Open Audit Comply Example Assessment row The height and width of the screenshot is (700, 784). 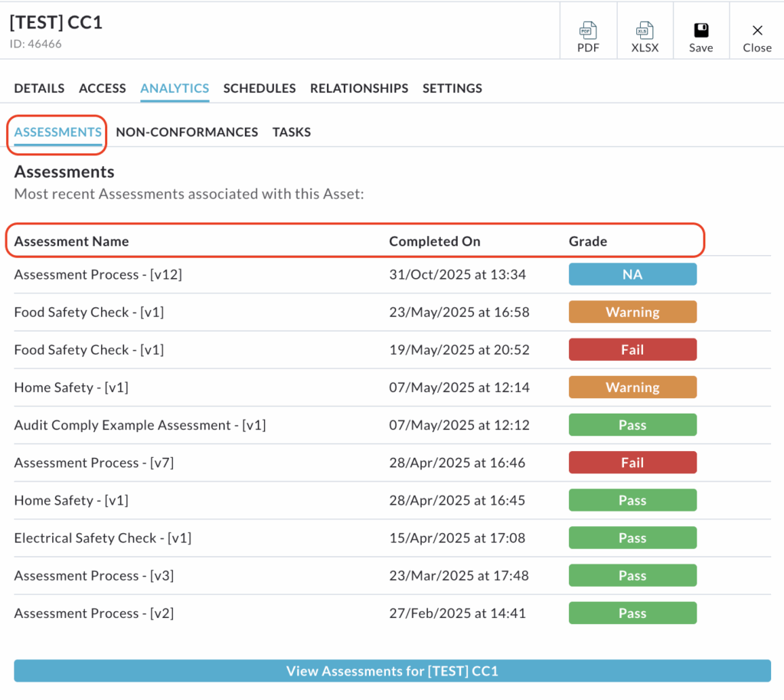[139, 425]
